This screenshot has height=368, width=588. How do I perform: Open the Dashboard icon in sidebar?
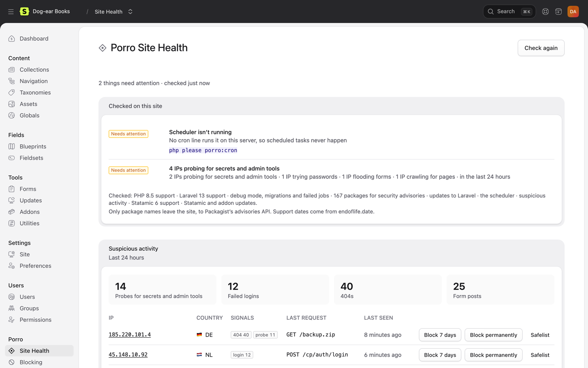(x=11, y=39)
